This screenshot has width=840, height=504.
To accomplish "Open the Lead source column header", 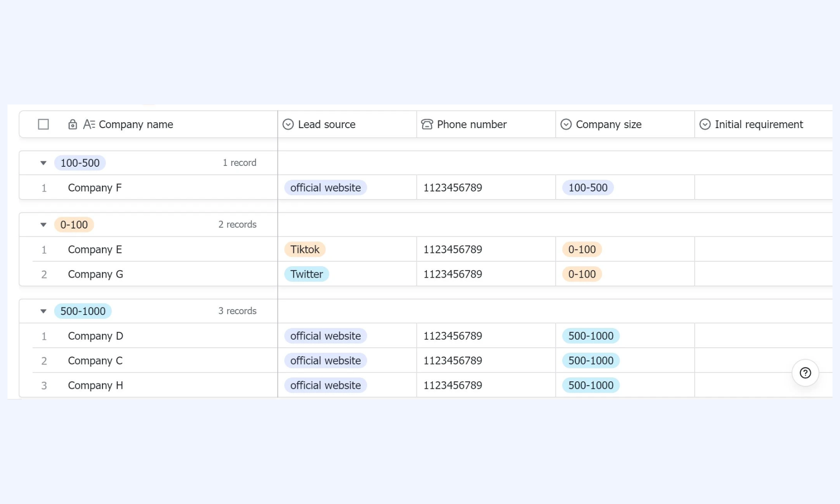I will click(347, 124).
